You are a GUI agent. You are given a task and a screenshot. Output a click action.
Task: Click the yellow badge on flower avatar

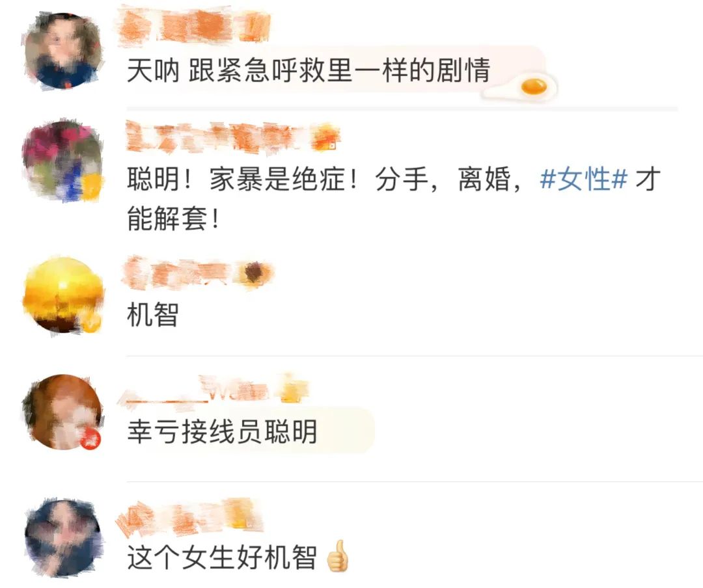(91, 186)
